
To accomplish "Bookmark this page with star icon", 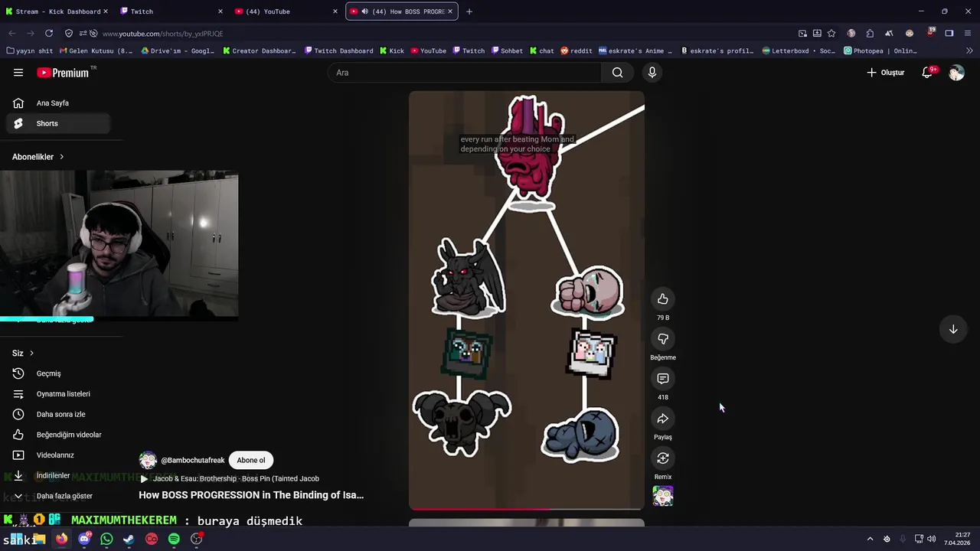I will click(831, 34).
